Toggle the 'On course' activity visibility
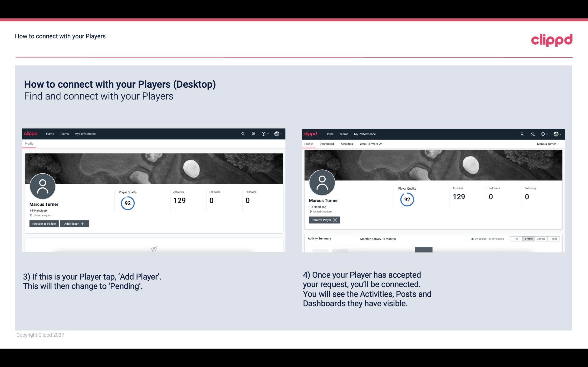Image resolution: width=588 pixels, height=367 pixels. [477, 238]
